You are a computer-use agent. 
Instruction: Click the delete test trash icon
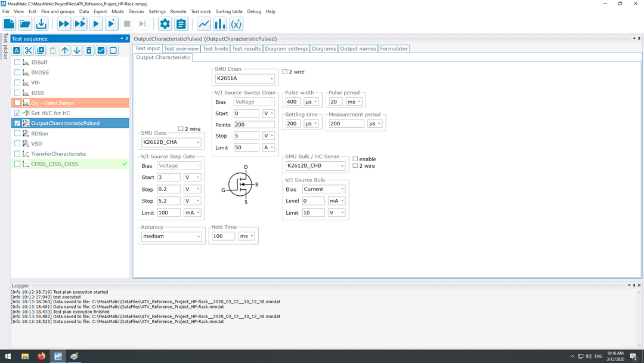pyautogui.click(x=89, y=51)
